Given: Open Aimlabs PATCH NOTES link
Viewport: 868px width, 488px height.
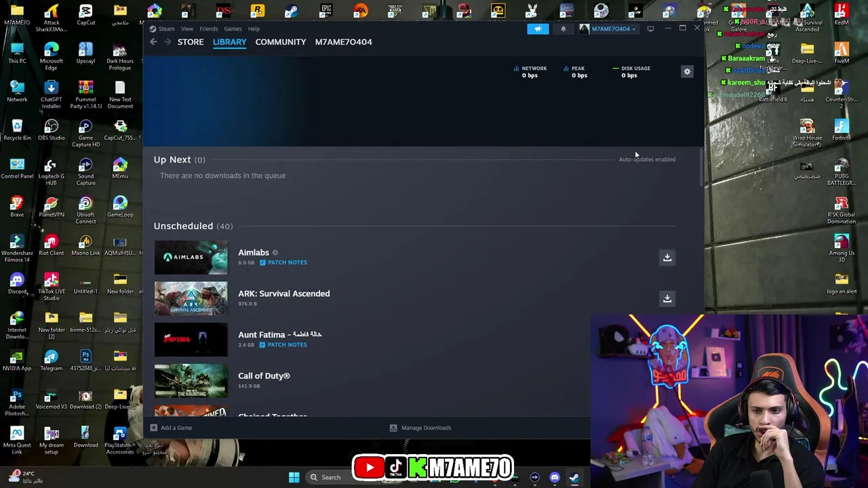Looking at the screenshot, I should (283, 262).
